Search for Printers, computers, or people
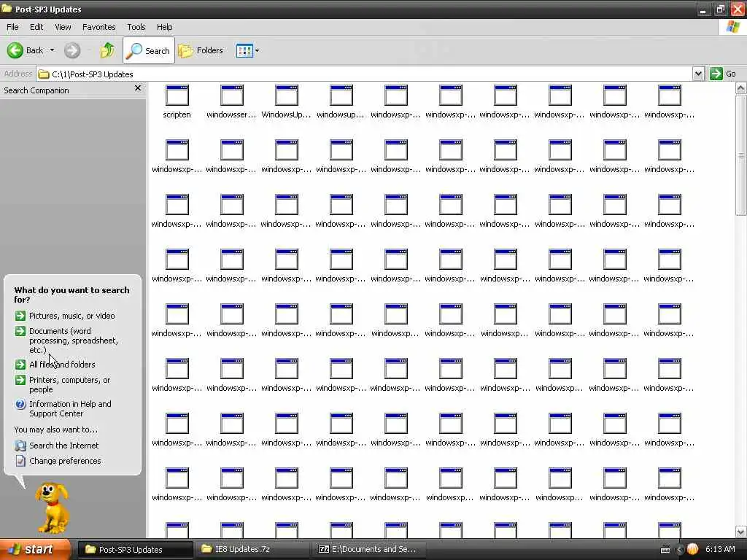 pyautogui.click(x=63, y=384)
